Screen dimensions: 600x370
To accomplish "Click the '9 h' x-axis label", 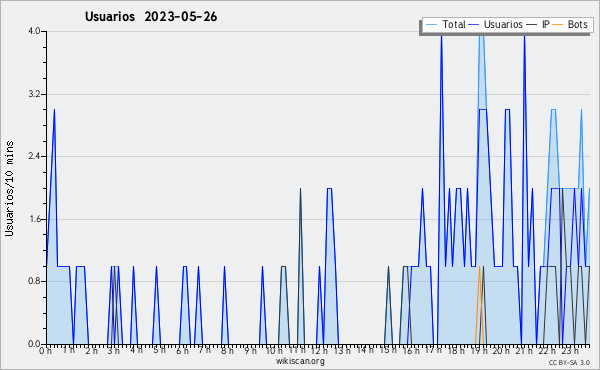I will [x=250, y=350].
